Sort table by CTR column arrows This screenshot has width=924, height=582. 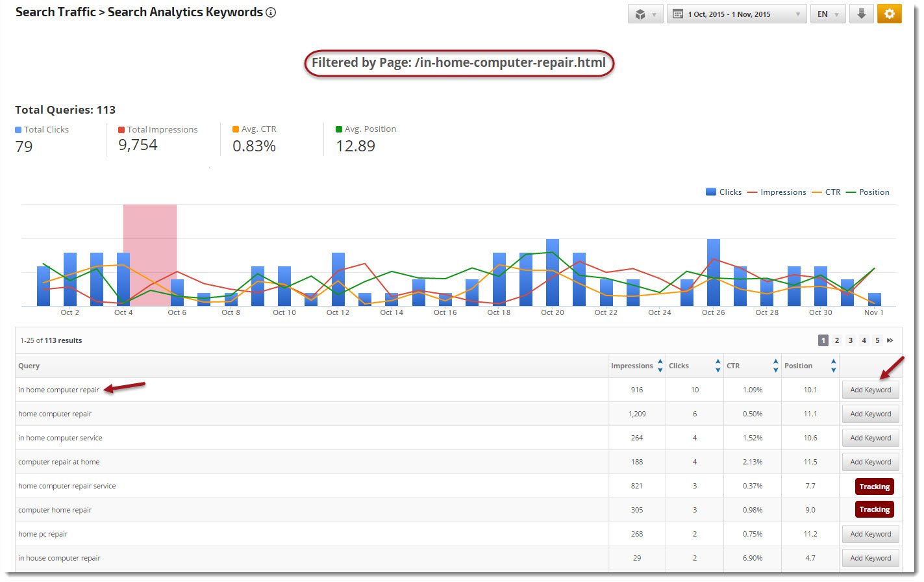[775, 366]
